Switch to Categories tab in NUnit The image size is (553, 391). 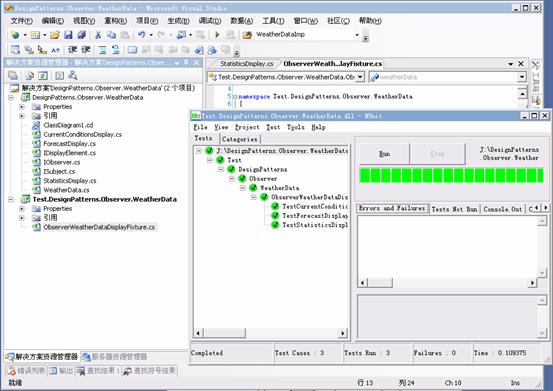pyautogui.click(x=240, y=139)
